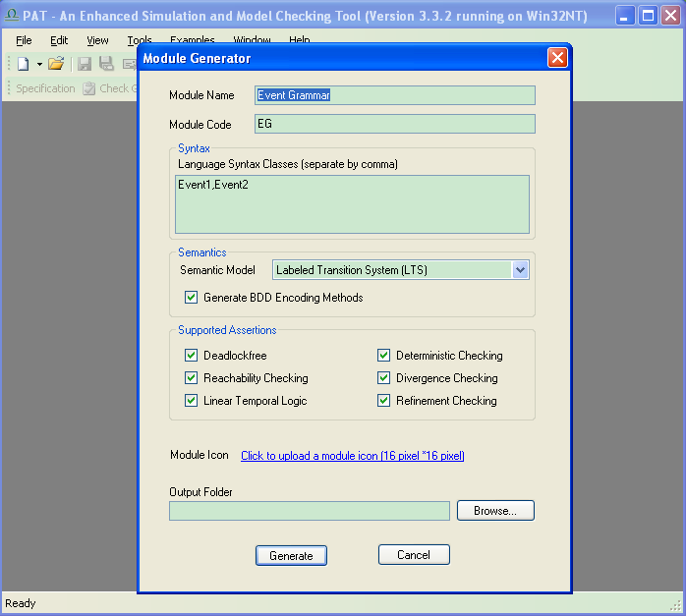Viewport: 686px width, 616px height.
Task: Click the Cancel button
Action: click(414, 555)
